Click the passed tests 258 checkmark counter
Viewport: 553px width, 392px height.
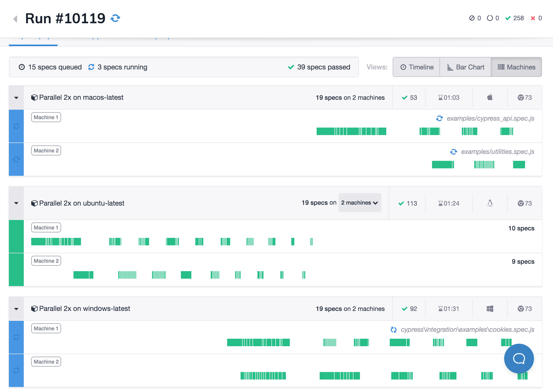pos(514,18)
